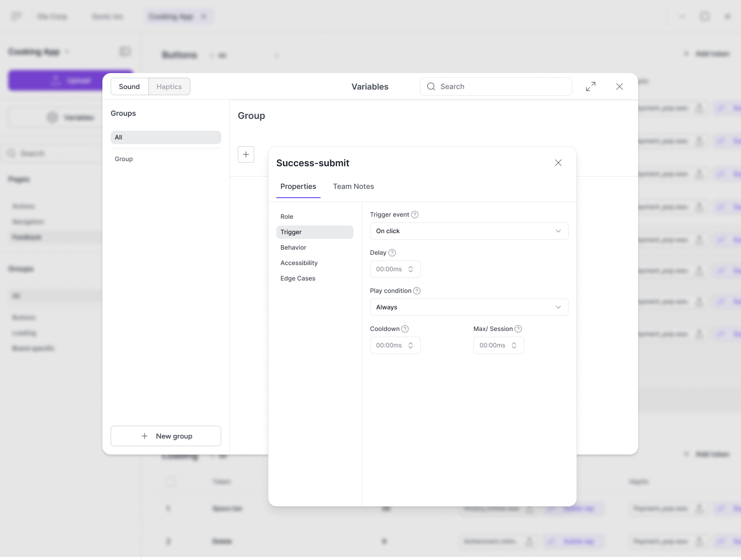
Task: Open the Trigger event dropdown
Action: (469, 231)
